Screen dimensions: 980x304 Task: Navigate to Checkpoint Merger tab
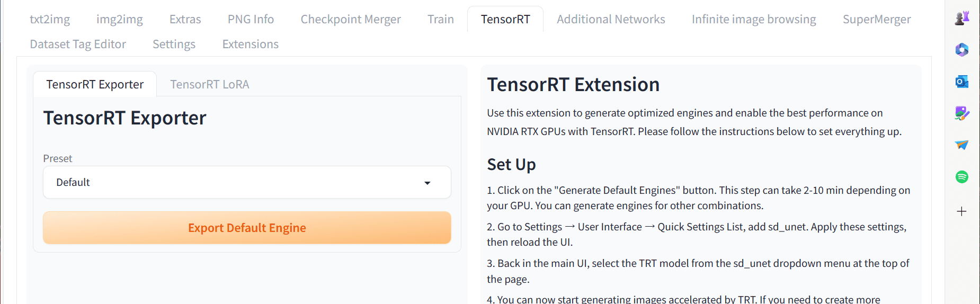pos(351,19)
